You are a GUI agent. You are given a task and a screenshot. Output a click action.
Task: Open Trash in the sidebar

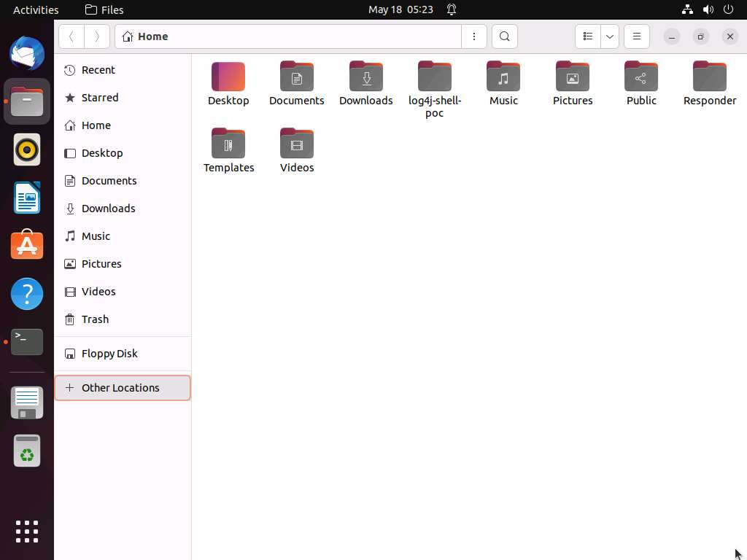[x=95, y=319]
